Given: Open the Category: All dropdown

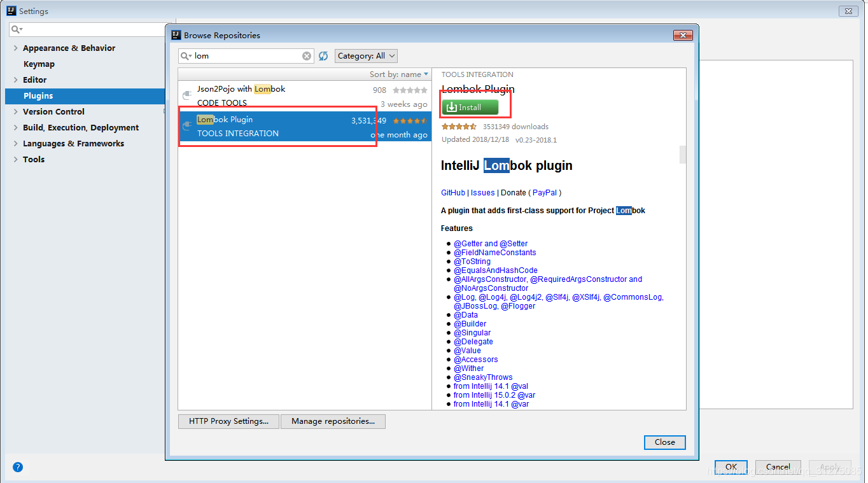Looking at the screenshot, I should 366,56.
